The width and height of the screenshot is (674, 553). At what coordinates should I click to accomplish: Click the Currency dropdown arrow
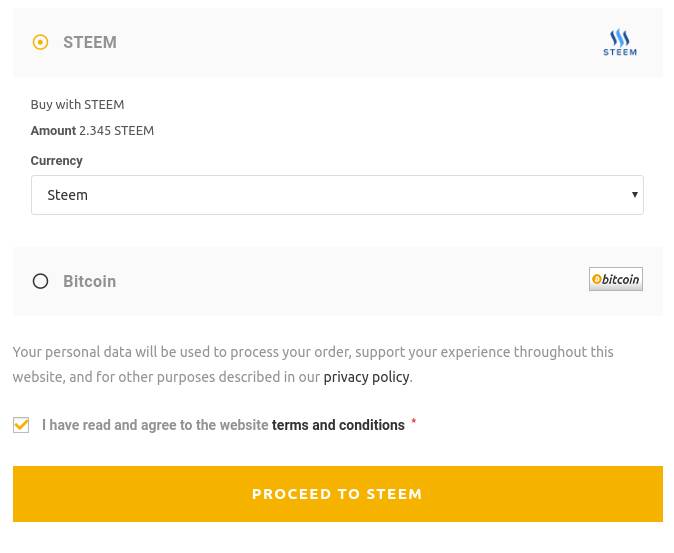click(634, 195)
